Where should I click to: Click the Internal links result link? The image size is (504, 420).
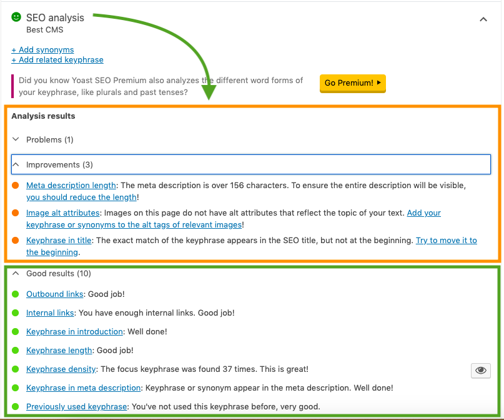(x=50, y=312)
